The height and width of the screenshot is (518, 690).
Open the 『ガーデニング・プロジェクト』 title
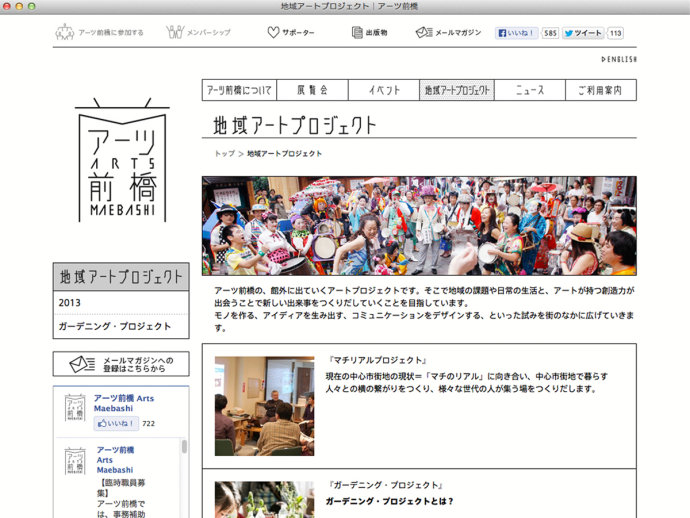(385, 485)
